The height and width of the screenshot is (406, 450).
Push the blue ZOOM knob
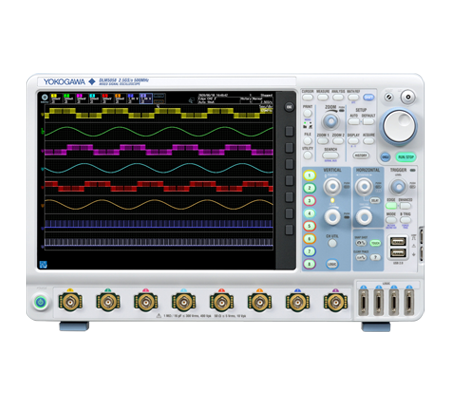click(331, 121)
